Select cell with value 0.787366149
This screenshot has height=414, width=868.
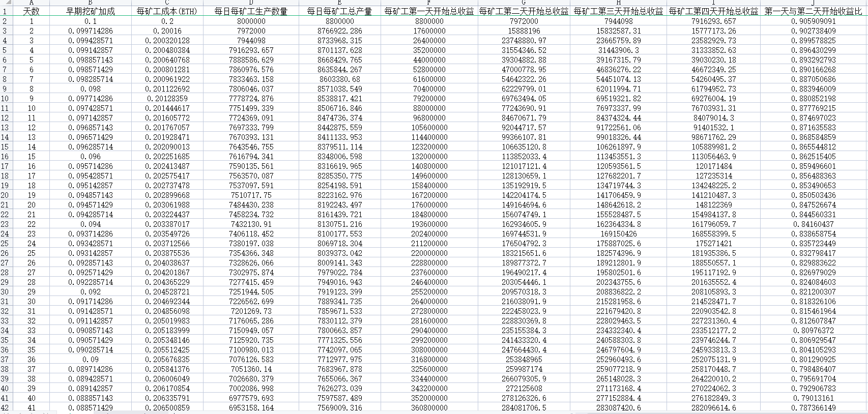(813, 407)
